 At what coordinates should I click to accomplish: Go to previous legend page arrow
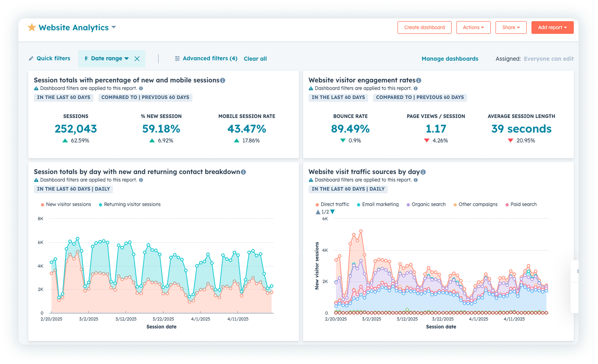tap(318, 212)
